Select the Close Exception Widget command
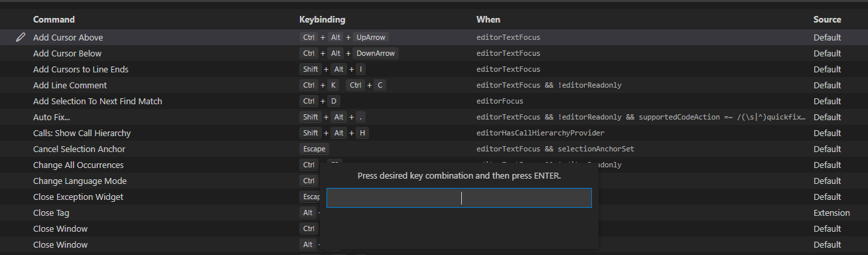Screen dimensions: 868x255 click(78, 197)
